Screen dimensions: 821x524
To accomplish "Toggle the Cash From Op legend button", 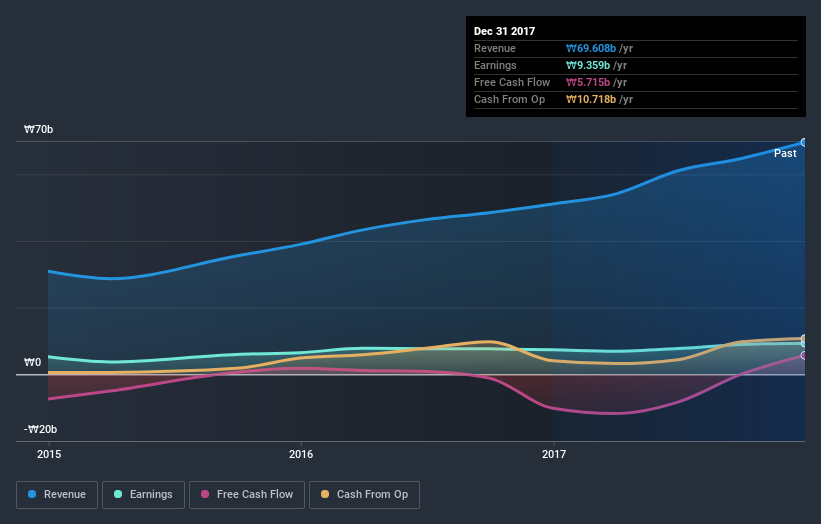I will click(x=364, y=495).
